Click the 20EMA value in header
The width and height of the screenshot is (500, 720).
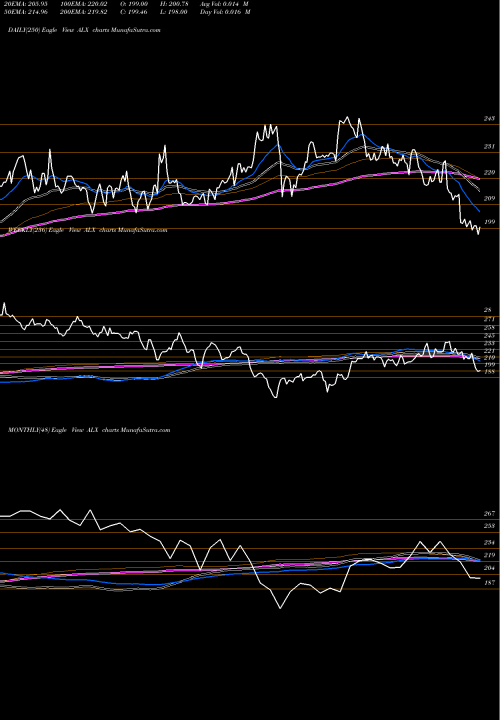25,3
